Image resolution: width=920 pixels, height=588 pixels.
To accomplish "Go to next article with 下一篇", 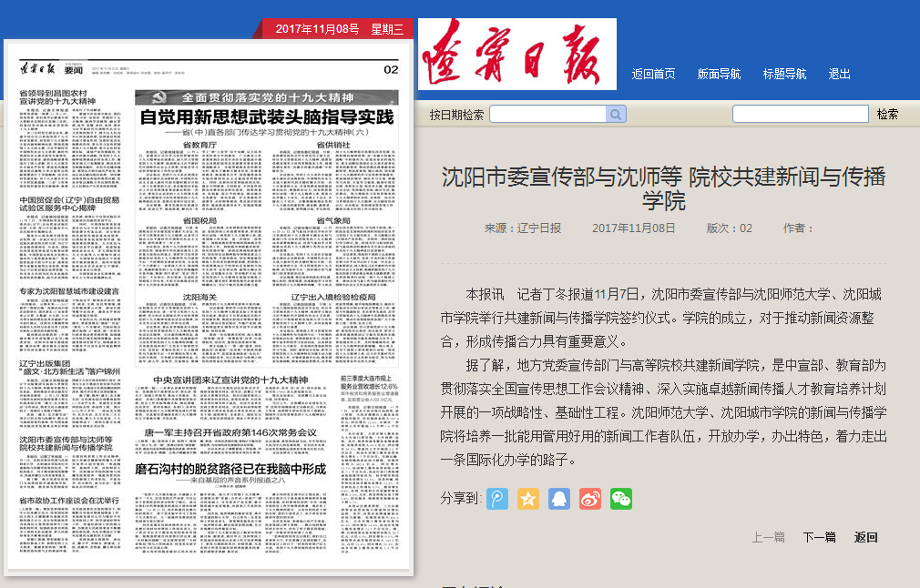I will 819,537.
